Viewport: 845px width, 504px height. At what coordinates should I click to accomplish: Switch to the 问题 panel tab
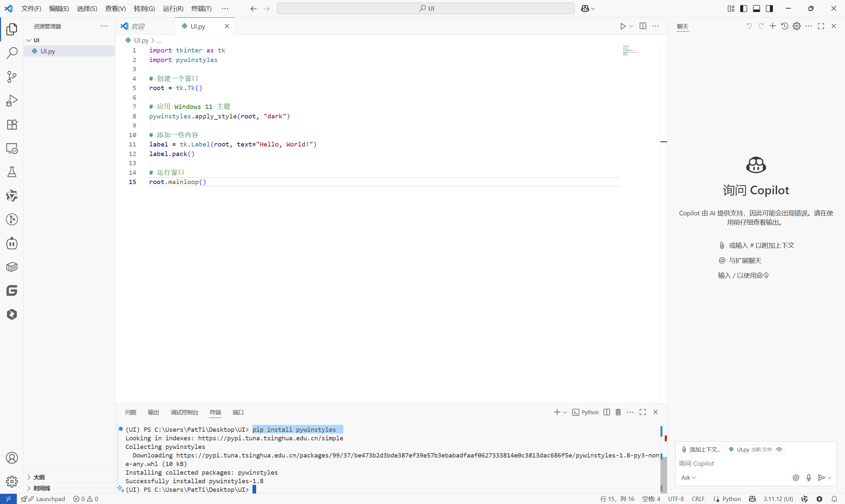tap(131, 412)
